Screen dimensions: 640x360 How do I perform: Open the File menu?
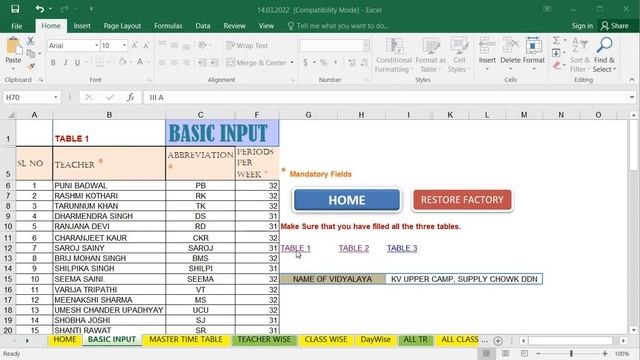(x=17, y=26)
